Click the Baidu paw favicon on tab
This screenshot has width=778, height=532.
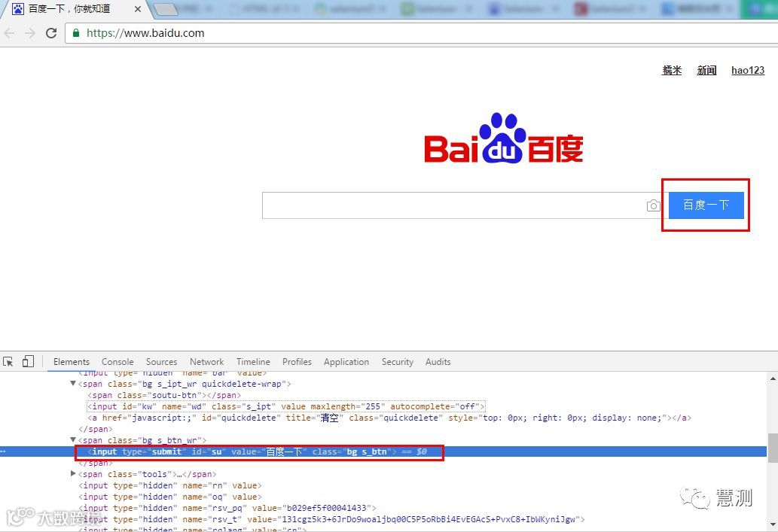point(18,9)
